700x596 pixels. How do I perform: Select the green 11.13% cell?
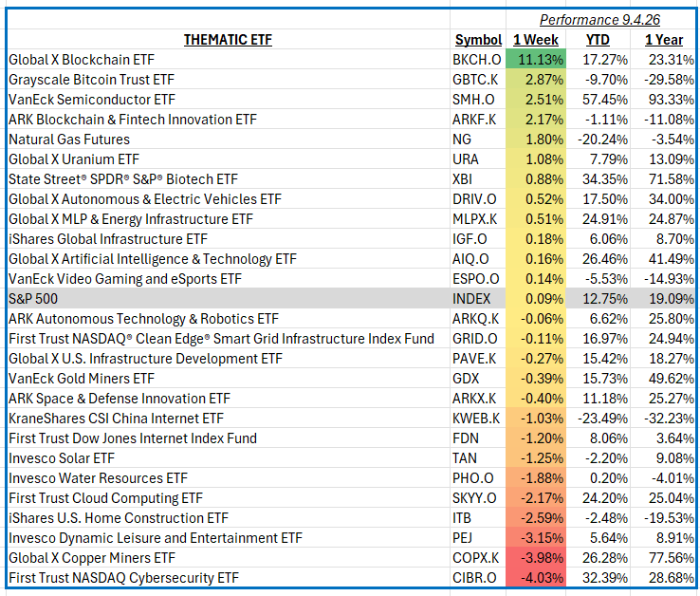pos(536,60)
